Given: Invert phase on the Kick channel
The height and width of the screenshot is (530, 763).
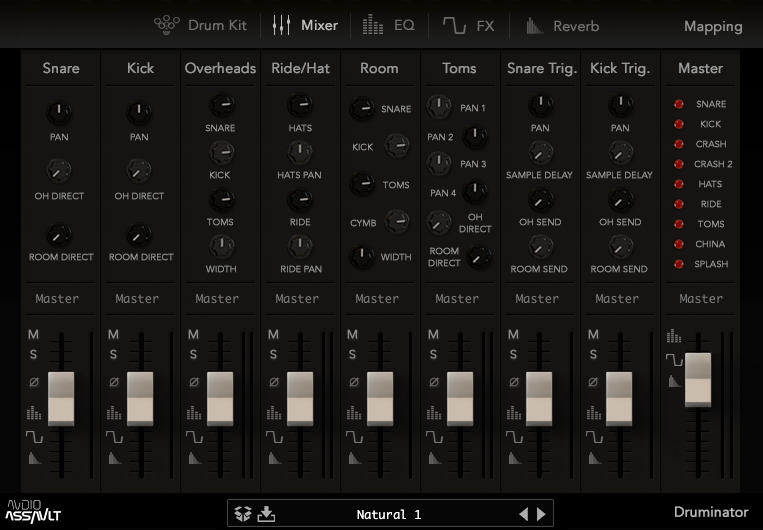Looking at the screenshot, I should [x=113, y=382].
